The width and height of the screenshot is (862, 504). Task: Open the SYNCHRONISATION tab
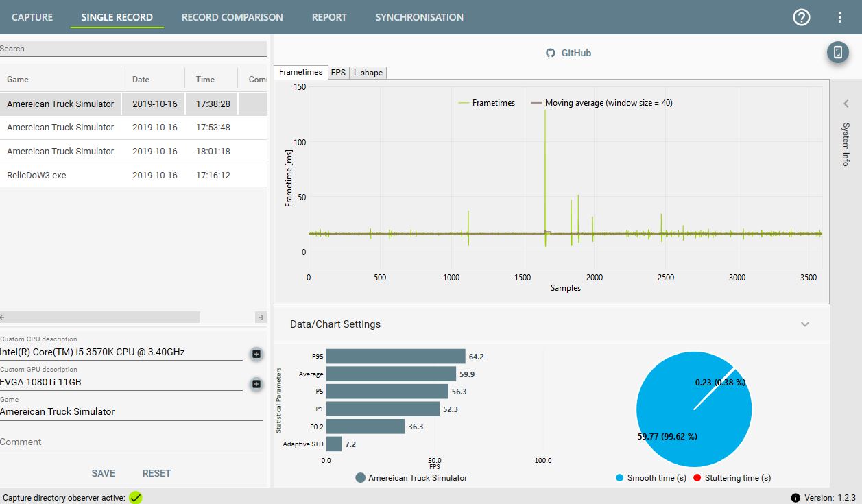click(x=419, y=17)
